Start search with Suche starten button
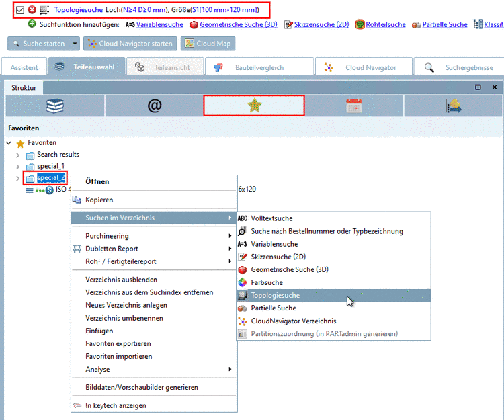Screen dimensions: 504x420 tap(40, 44)
